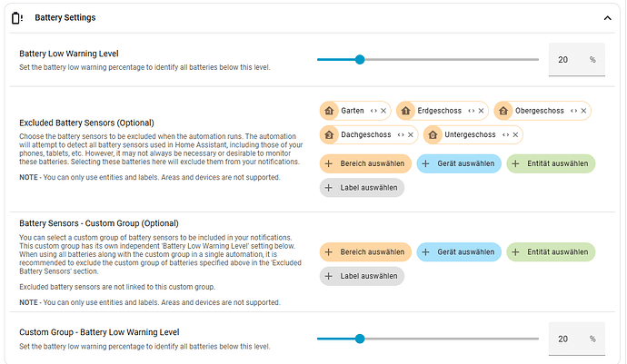Image resolution: width=627 pixels, height=364 pixels.
Task: Click Label auswählen for the Custom Group
Action: [x=362, y=276]
